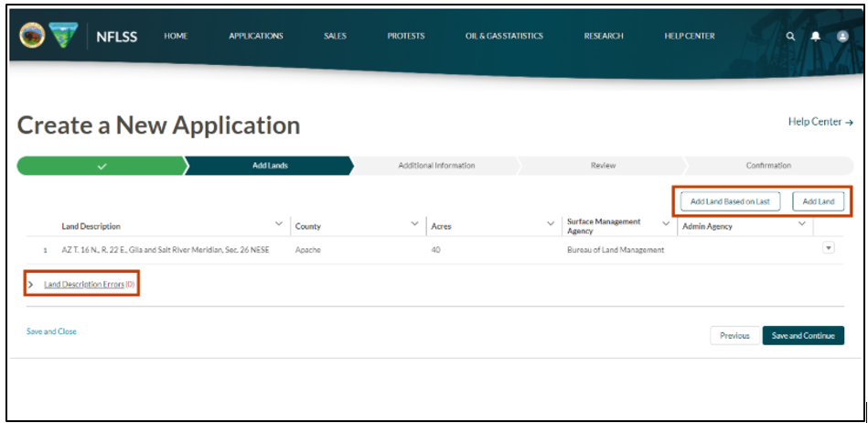The image size is (868, 423).
Task: Click the Land Description column header
Action: point(91,227)
